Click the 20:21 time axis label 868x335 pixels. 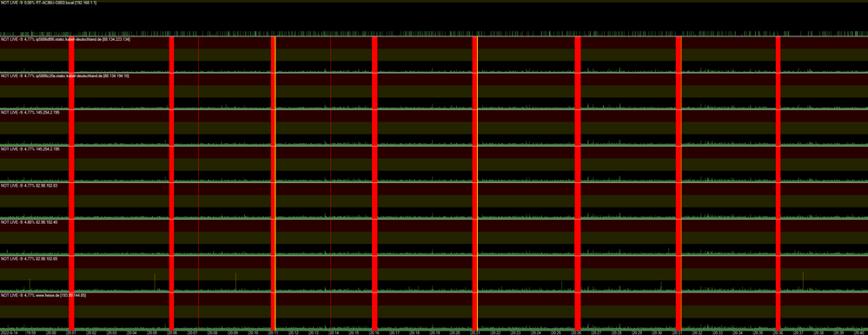475,332
